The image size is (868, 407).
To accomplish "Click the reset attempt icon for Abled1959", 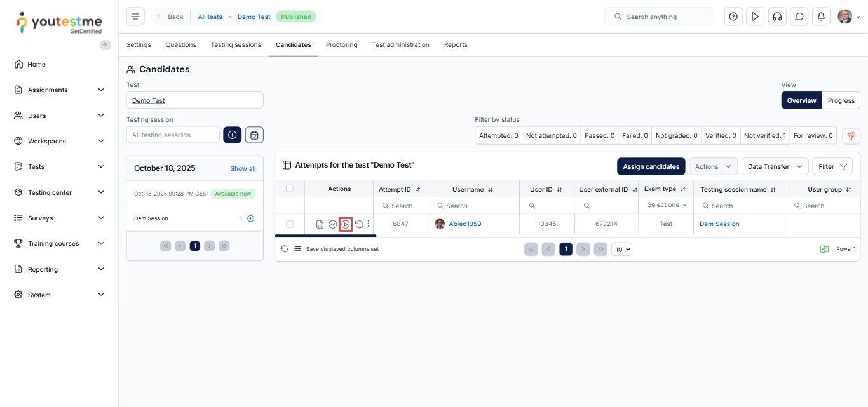I will coord(359,224).
